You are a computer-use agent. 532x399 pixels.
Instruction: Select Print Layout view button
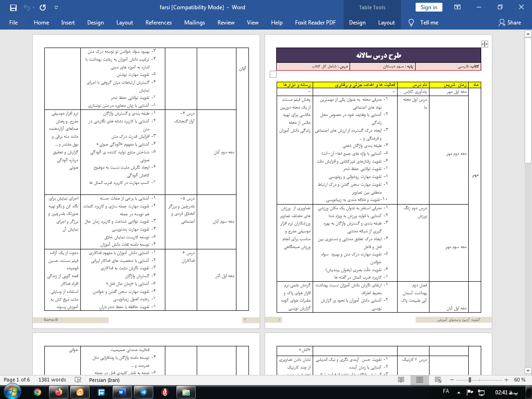coord(420,380)
